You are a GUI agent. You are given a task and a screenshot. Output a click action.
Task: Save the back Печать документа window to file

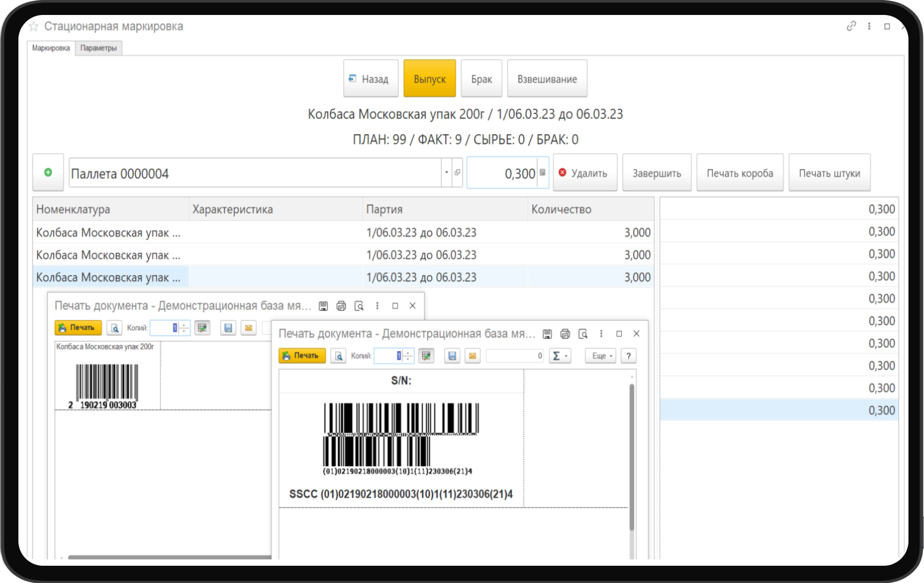(323, 306)
